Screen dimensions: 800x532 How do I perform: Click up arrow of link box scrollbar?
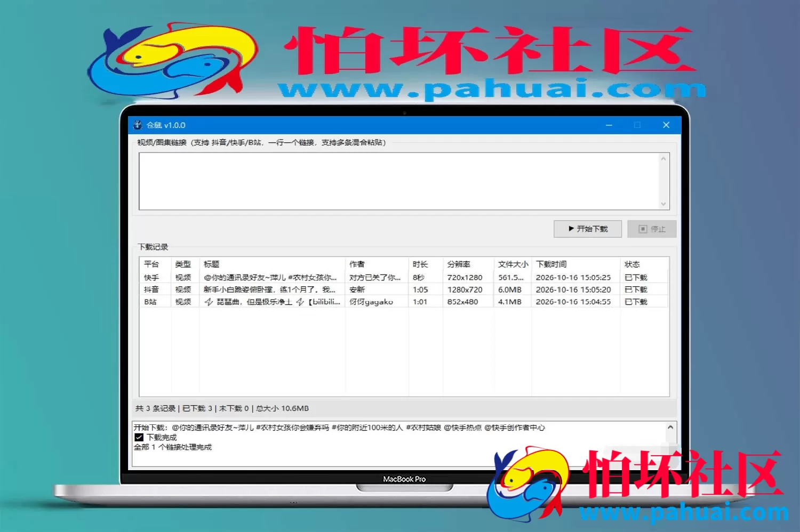(x=663, y=159)
